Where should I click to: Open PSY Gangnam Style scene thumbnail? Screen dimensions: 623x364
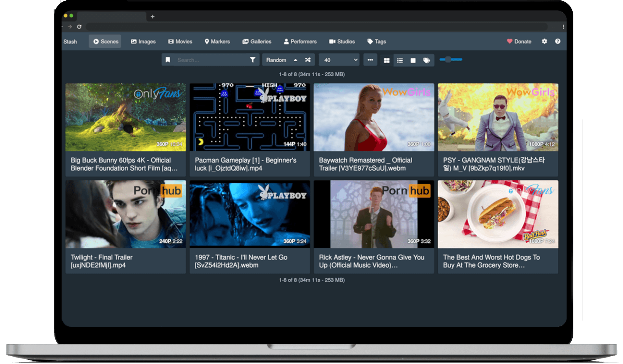(498, 117)
